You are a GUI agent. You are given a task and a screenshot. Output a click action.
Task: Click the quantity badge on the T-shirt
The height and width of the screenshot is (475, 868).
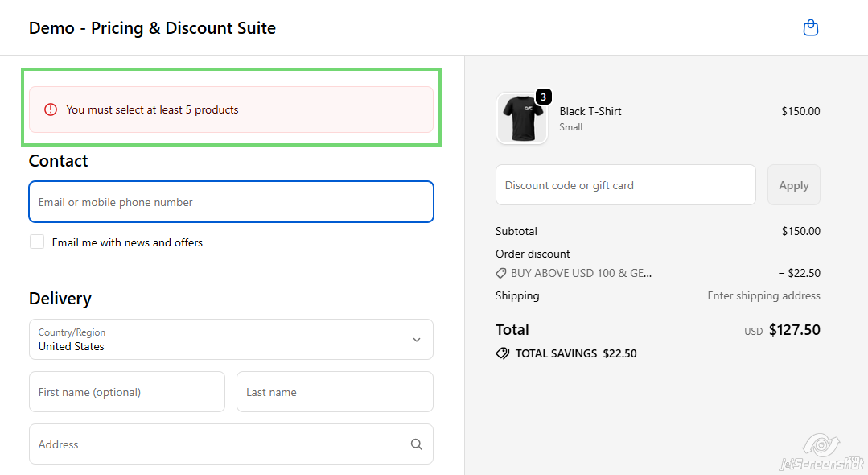pos(544,97)
